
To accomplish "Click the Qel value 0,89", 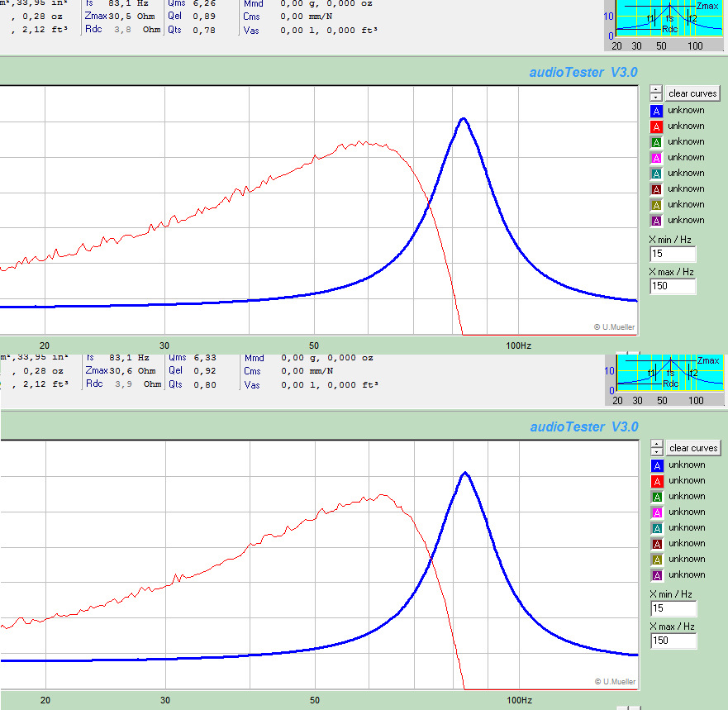I will point(204,17).
